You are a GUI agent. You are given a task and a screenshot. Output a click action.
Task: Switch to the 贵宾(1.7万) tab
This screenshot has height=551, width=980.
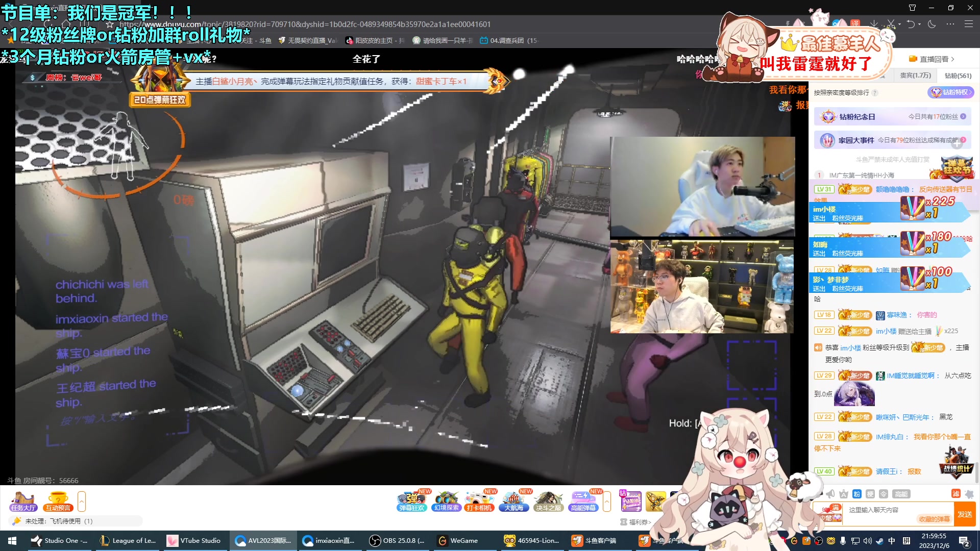[x=915, y=76]
